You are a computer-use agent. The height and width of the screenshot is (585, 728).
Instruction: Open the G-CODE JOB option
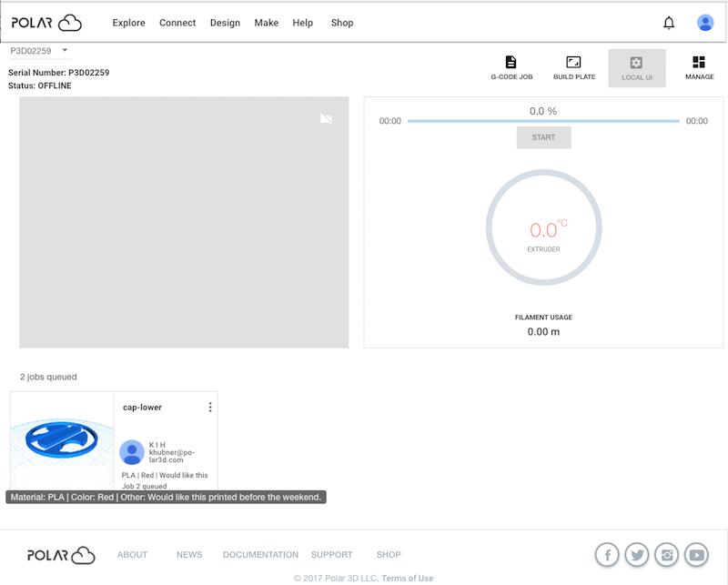(511, 68)
